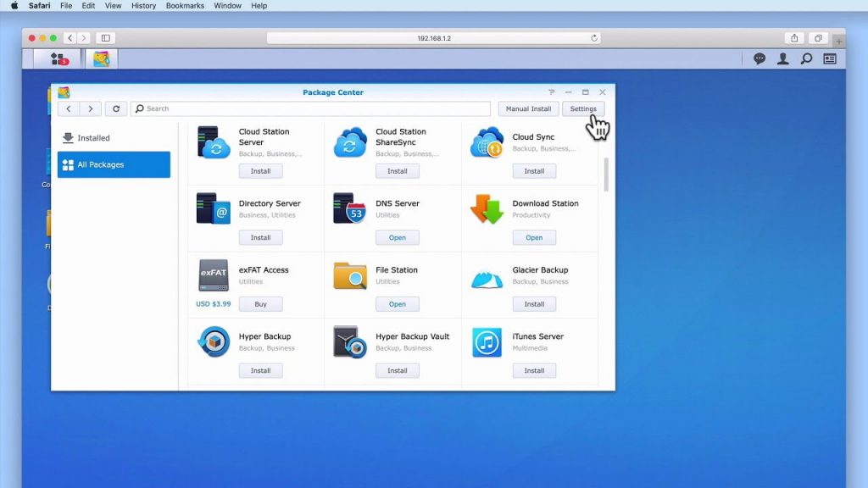
Task: Click the File Station folder icon
Action: click(x=350, y=275)
